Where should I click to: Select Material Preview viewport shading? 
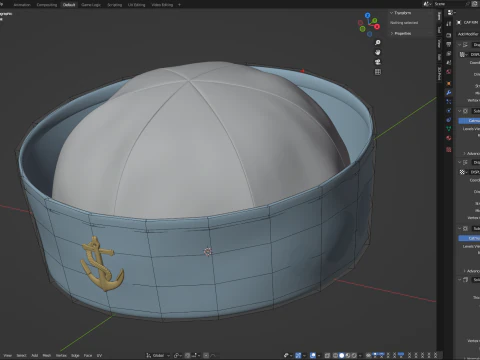(x=348, y=355)
